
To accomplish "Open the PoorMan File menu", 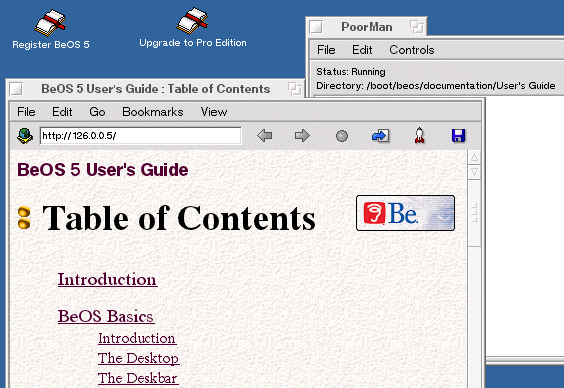I will (x=326, y=50).
